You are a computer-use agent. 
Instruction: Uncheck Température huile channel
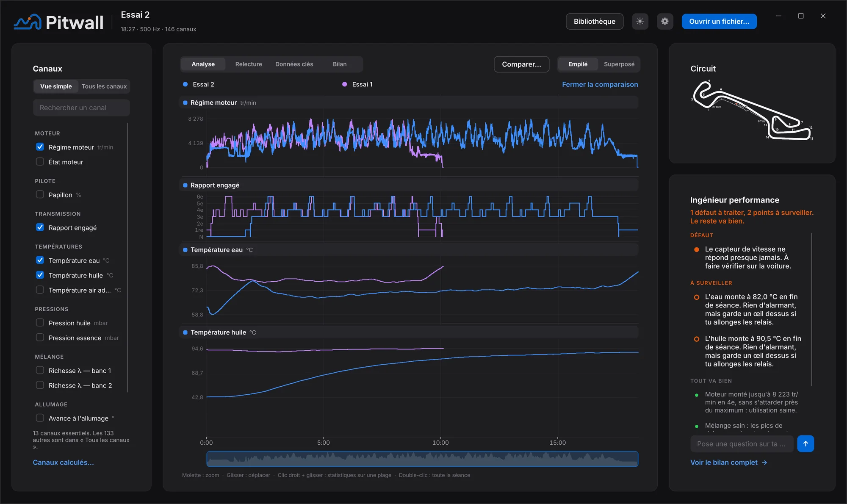pos(40,275)
